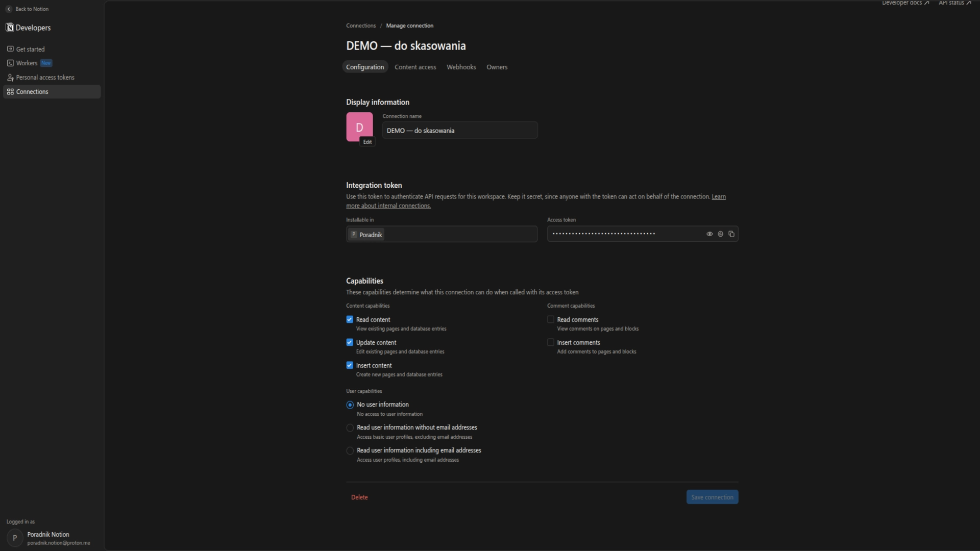Reveal the access token with the eye icon

click(x=709, y=234)
